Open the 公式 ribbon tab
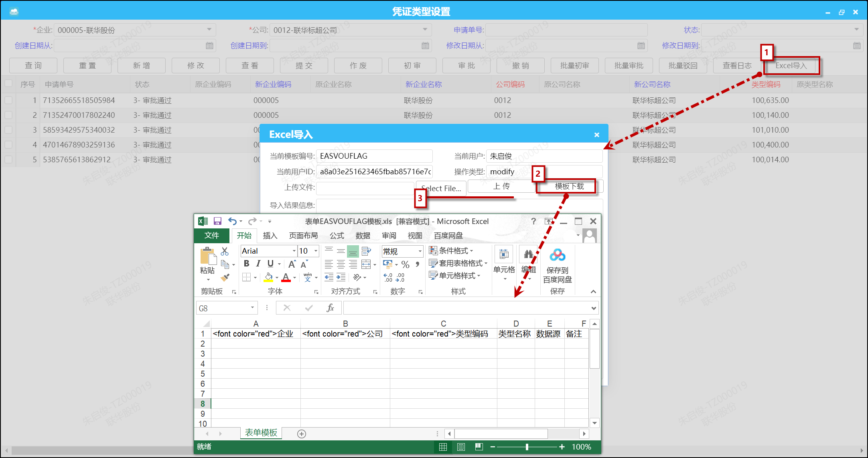This screenshot has height=458, width=868. (x=337, y=236)
